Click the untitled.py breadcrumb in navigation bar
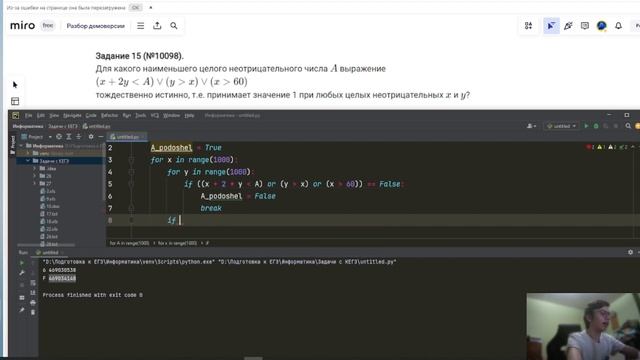 pyautogui.click(x=96, y=126)
